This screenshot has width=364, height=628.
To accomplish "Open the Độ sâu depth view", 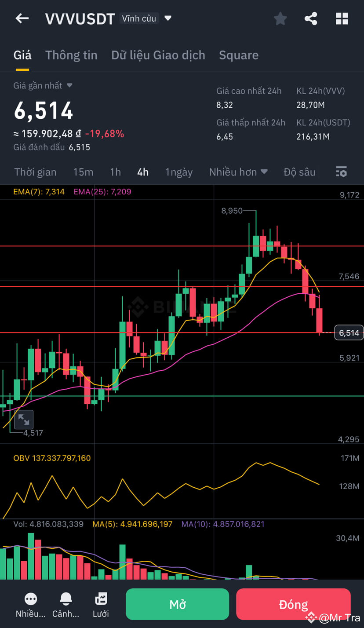I will [299, 172].
